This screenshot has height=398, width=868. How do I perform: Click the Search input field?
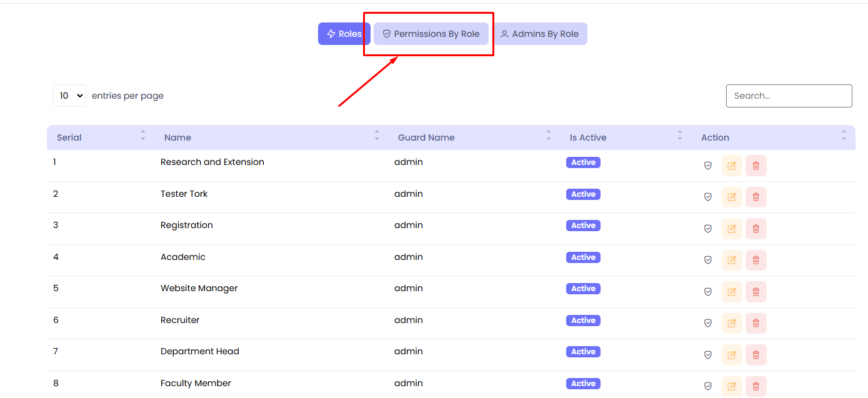tap(789, 96)
